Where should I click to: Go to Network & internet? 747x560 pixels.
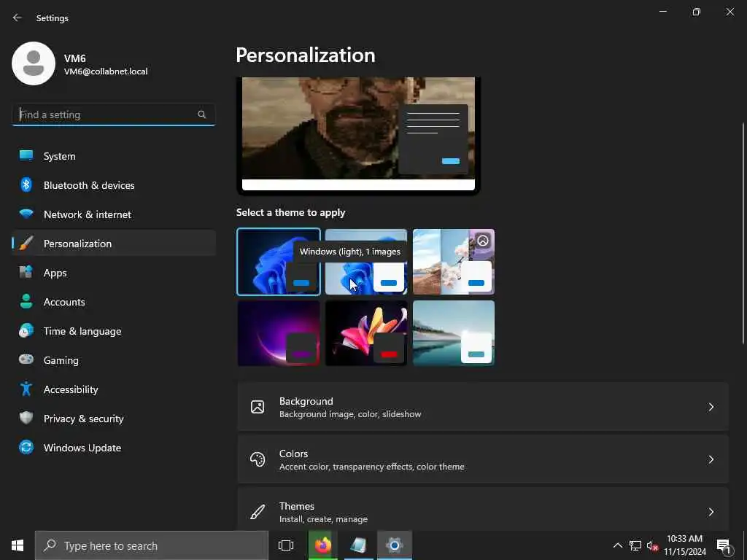click(114, 214)
